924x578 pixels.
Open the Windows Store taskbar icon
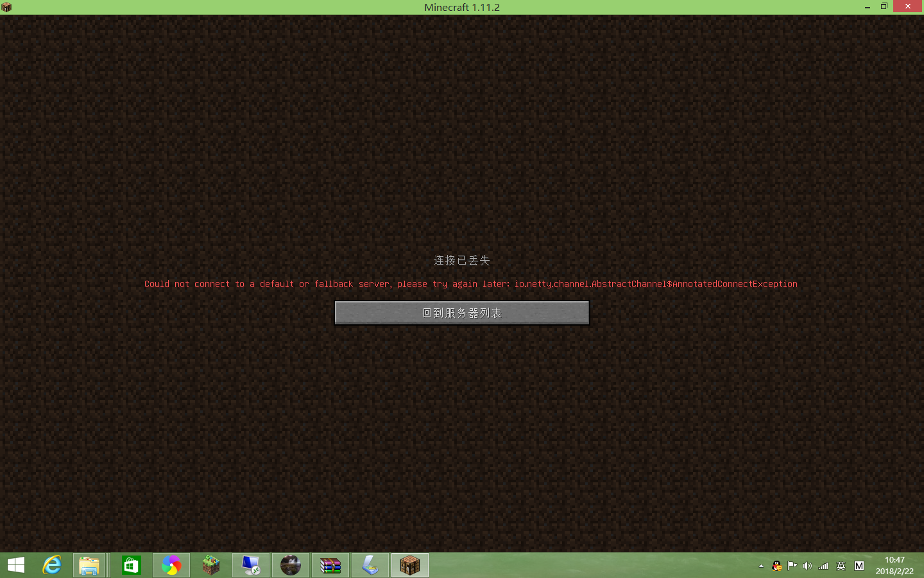(132, 565)
